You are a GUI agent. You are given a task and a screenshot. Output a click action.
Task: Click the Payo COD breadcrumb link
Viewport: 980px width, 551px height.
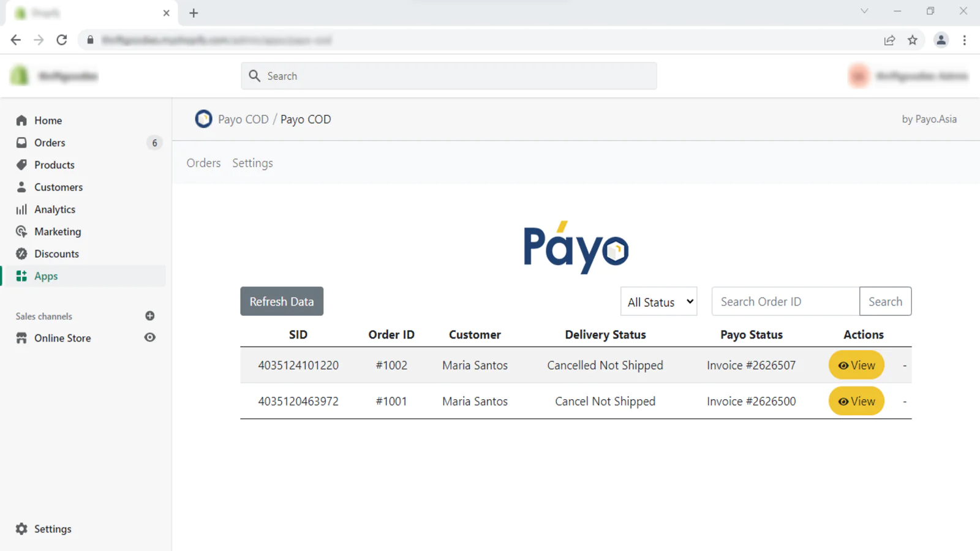pyautogui.click(x=243, y=119)
